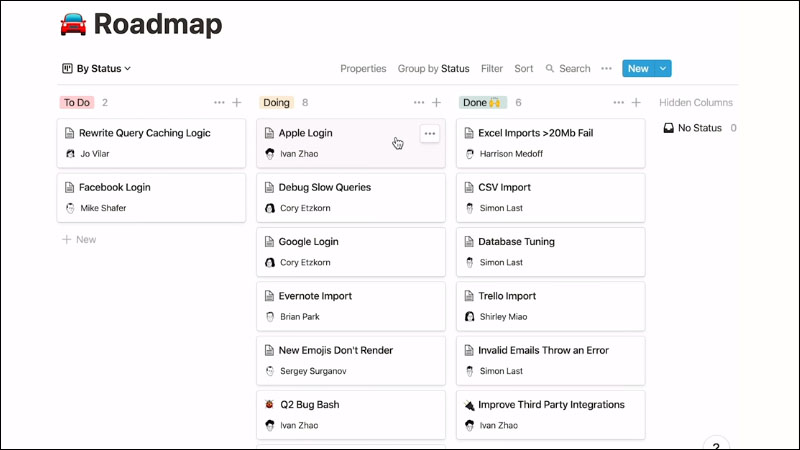Click the Apple Login card's more options icon

click(x=430, y=133)
